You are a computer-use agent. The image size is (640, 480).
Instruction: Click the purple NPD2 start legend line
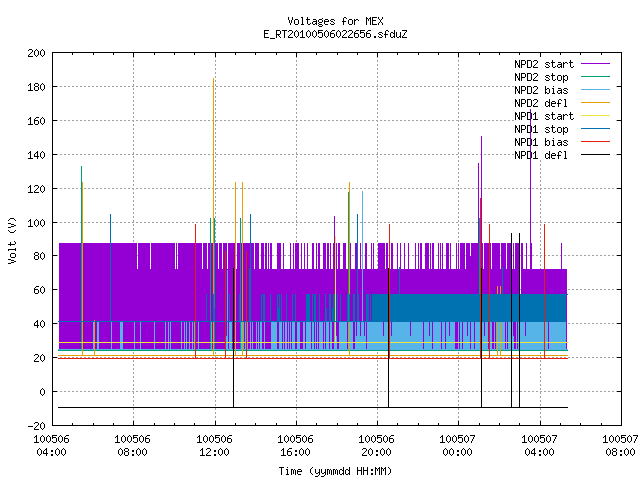[x=595, y=64]
